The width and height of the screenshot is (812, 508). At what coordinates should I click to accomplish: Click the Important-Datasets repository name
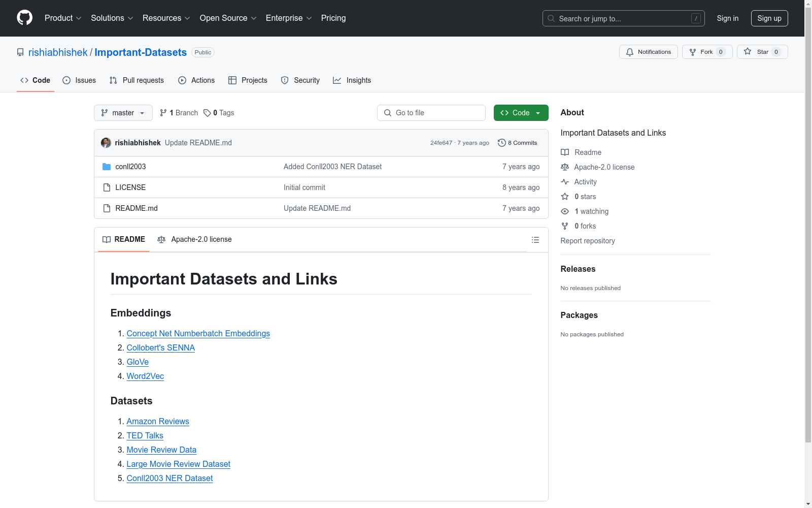(141, 52)
